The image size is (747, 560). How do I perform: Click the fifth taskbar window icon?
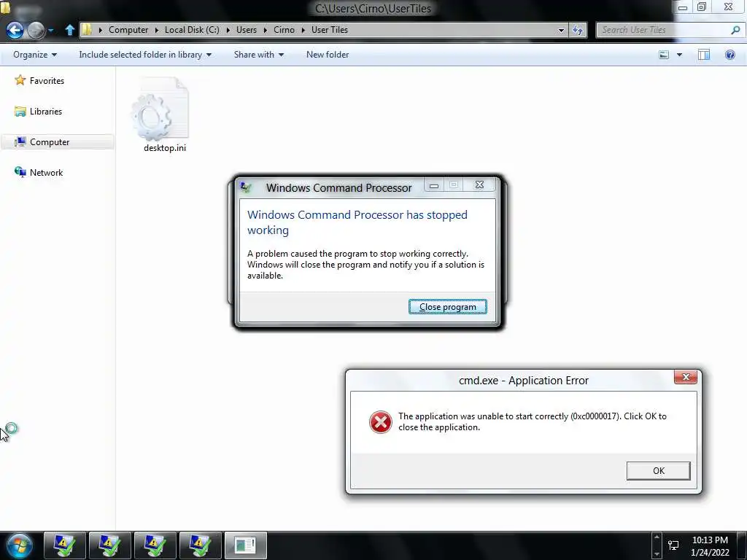click(245, 545)
